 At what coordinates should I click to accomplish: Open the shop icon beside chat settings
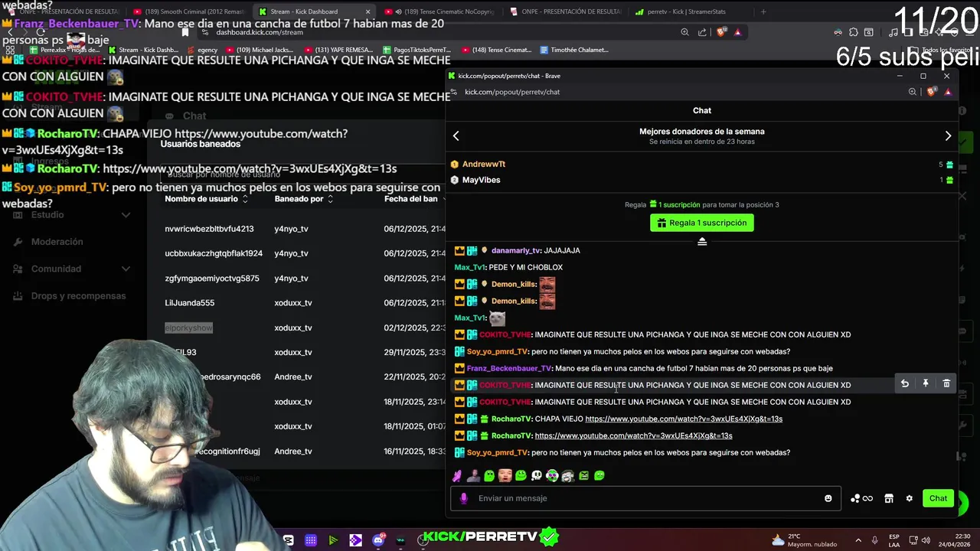(x=889, y=498)
